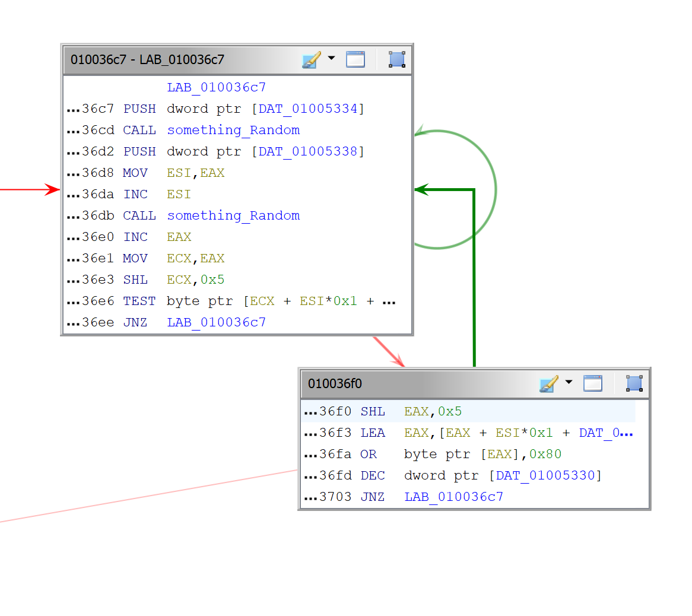
Task: Follow something_Random in the CALL at 36db
Action: 233,216
